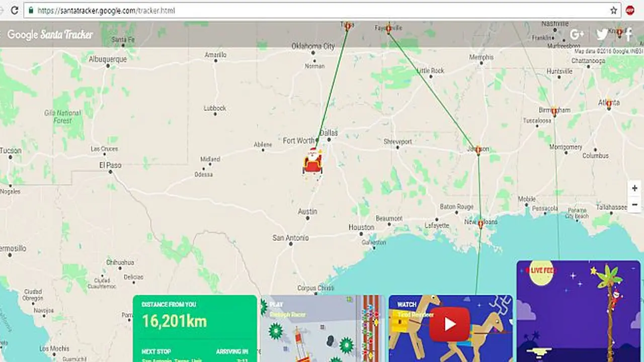Click the San Antonio city label
The image size is (644, 362).
tap(291, 238)
